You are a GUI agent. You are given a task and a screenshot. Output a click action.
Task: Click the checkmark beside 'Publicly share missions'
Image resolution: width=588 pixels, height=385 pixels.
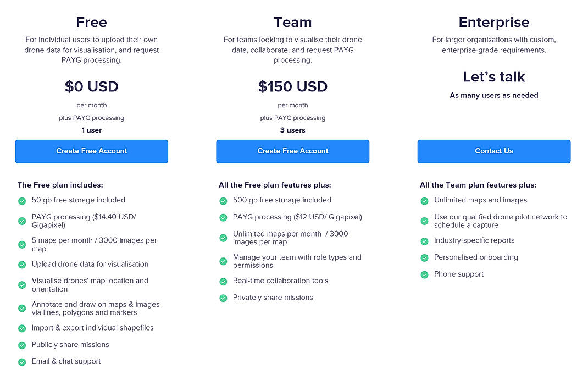(x=21, y=345)
